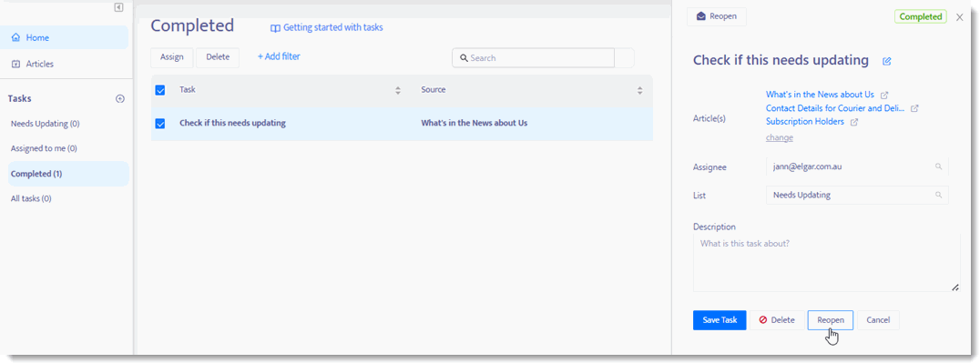Close the task details panel
The height and width of the screenshot is (363, 980).
point(960,17)
